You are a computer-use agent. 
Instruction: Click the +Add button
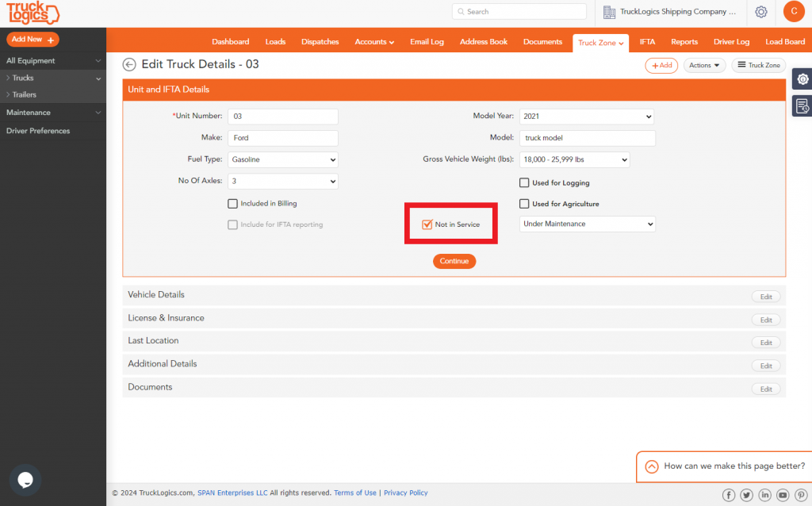[x=661, y=65]
